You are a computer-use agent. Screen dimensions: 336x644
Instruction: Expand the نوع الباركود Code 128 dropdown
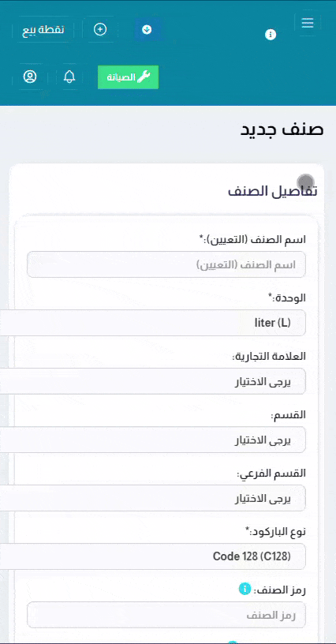(x=152, y=556)
